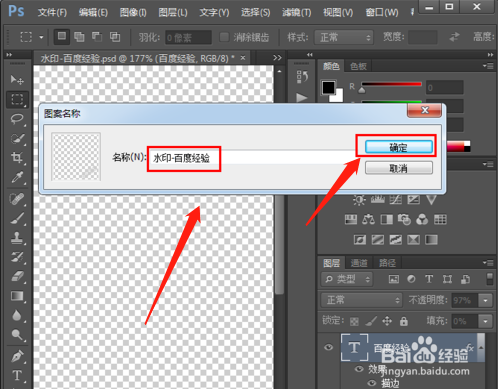The width and height of the screenshot is (498, 389).
Task: Open the tool preset picker arrow
Action: pyautogui.click(x=41, y=37)
